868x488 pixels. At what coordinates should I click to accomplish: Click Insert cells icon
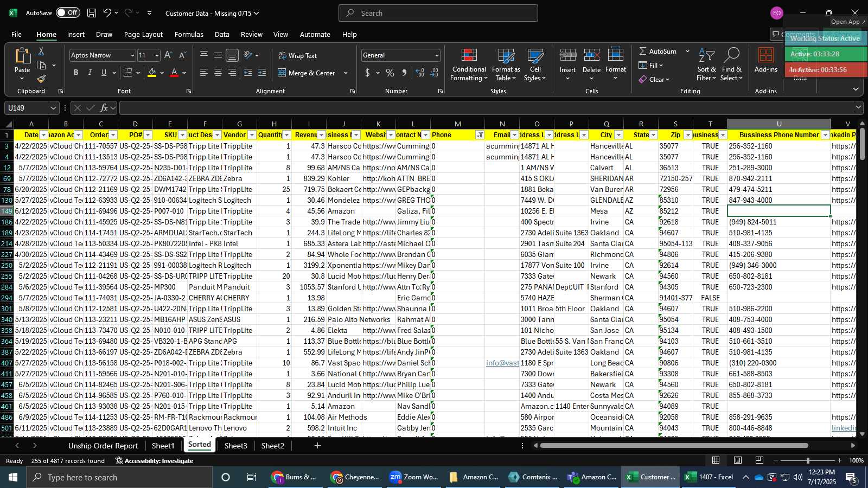(567, 55)
